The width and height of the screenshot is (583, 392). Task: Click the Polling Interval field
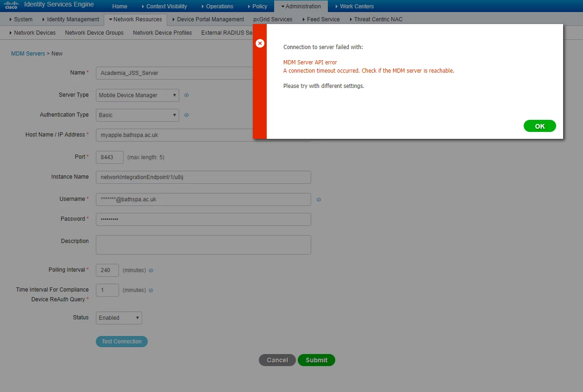click(107, 270)
